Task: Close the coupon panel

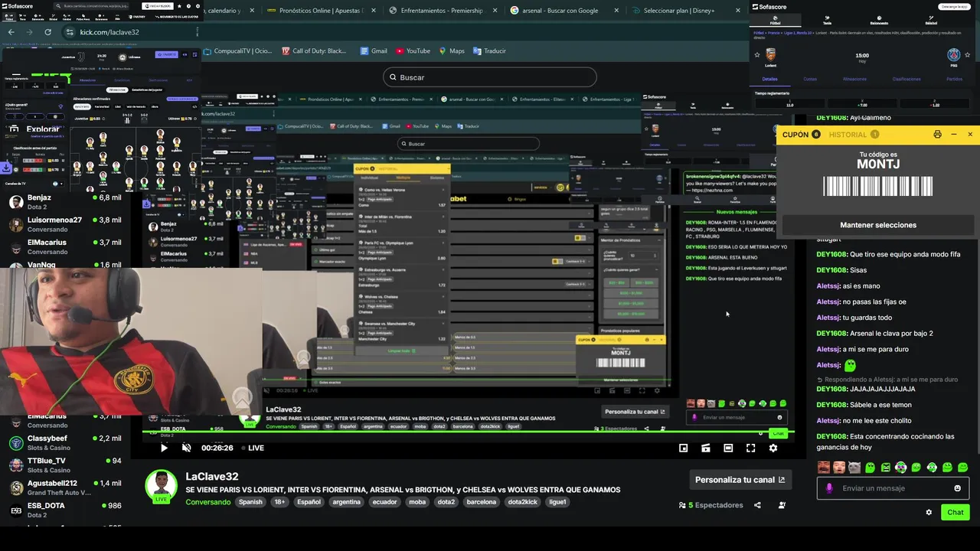Action: 970,134
